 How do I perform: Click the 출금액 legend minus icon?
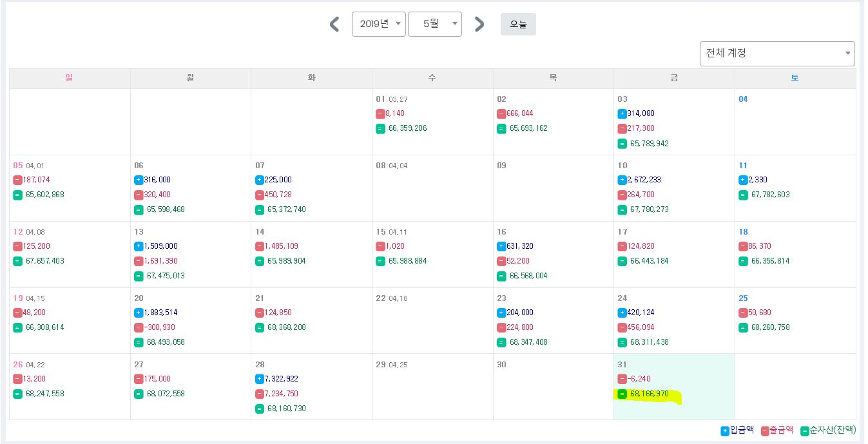tap(765, 431)
